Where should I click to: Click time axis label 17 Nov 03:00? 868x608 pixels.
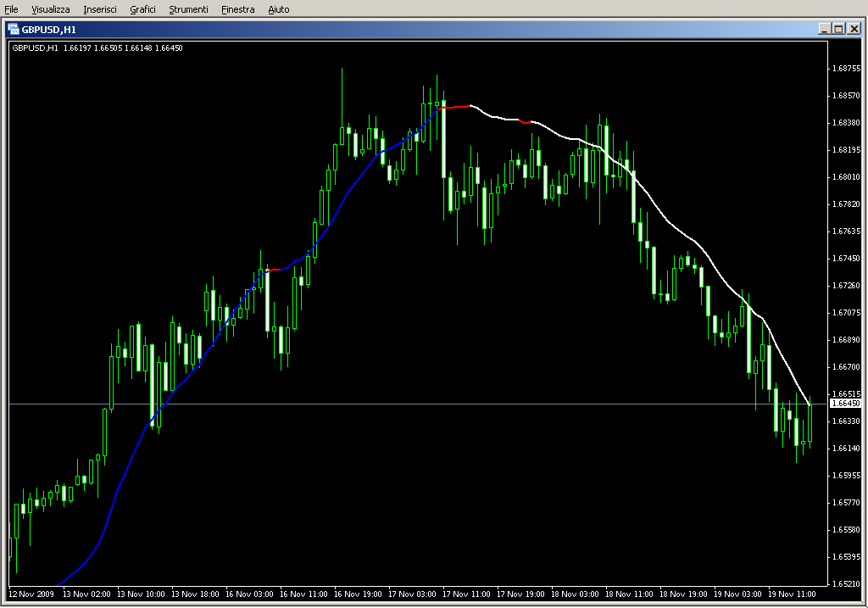click(x=412, y=594)
